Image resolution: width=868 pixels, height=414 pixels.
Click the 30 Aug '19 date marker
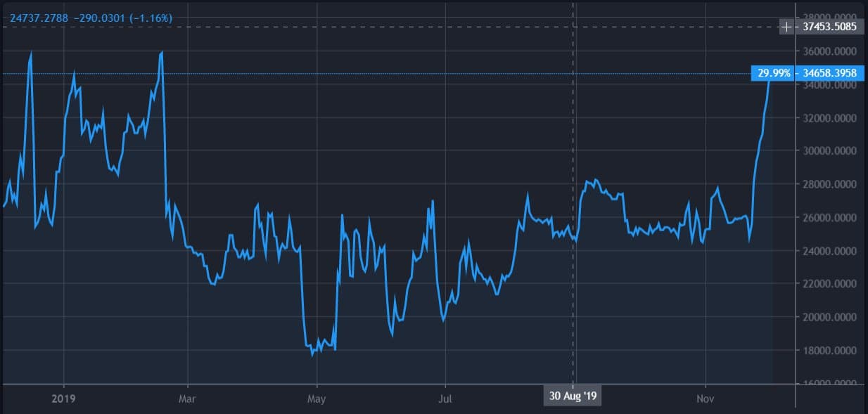pos(573,396)
